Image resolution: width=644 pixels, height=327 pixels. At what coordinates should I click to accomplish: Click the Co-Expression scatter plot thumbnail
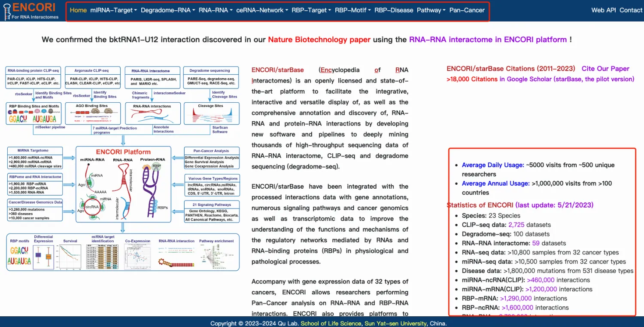pos(138,257)
